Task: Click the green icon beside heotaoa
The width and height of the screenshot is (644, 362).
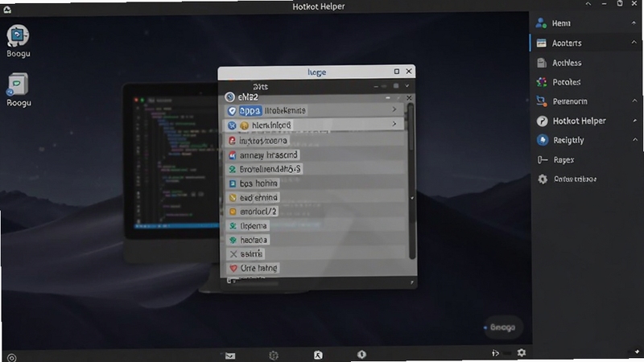Action: pyautogui.click(x=233, y=240)
